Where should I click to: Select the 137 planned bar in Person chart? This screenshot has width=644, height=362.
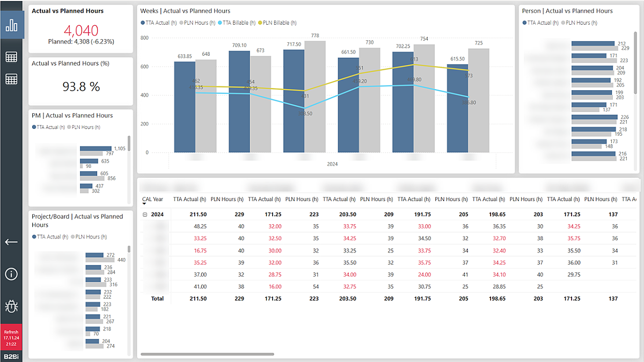(586, 109)
